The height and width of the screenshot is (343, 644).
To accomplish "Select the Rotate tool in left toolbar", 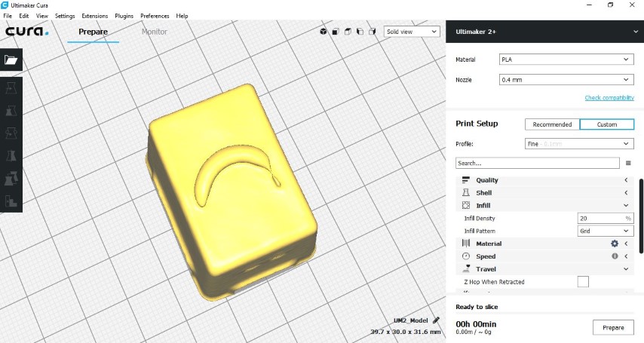I will point(11,133).
